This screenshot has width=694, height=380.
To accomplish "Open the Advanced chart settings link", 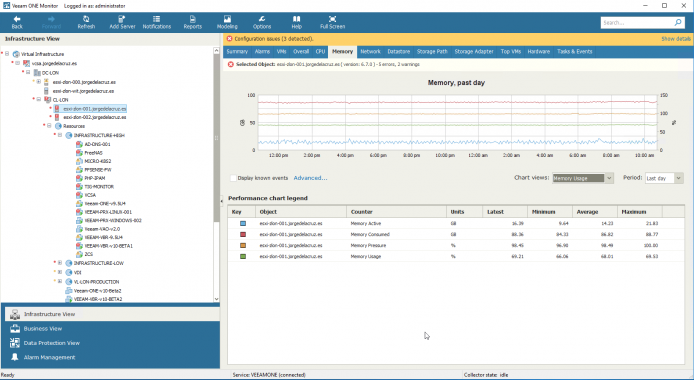I will [310, 178].
